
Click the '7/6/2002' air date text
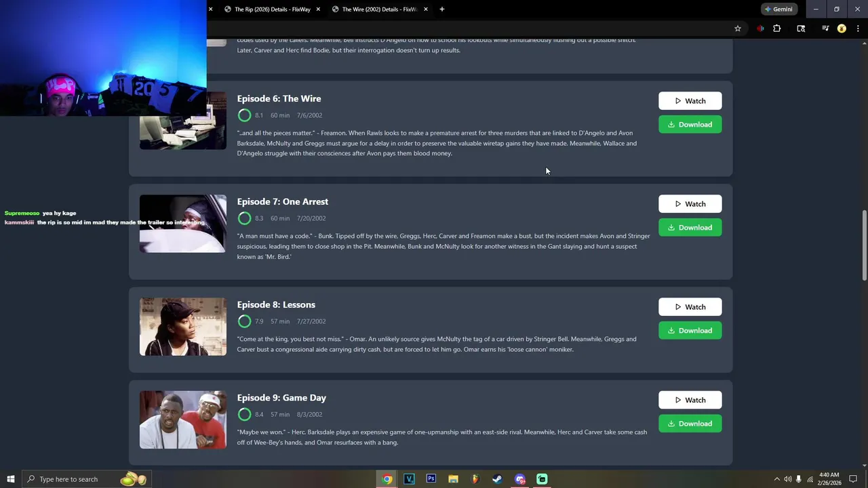click(309, 115)
